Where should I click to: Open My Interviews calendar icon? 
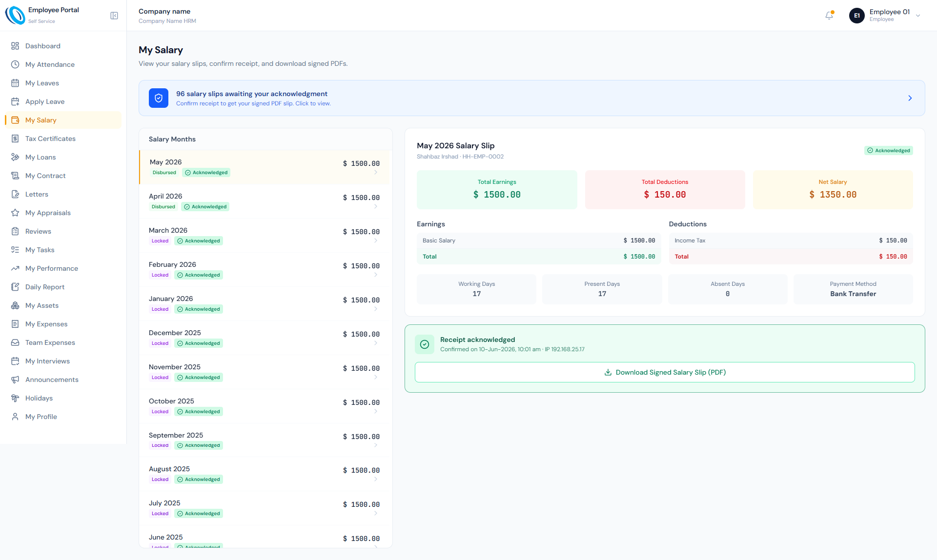[x=15, y=361]
